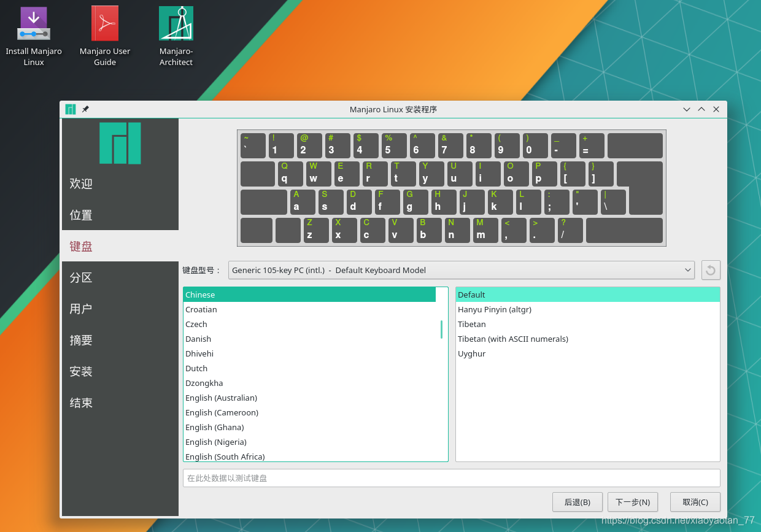Select English (South Africa) layout
The height and width of the screenshot is (532, 761).
coord(309,456)
